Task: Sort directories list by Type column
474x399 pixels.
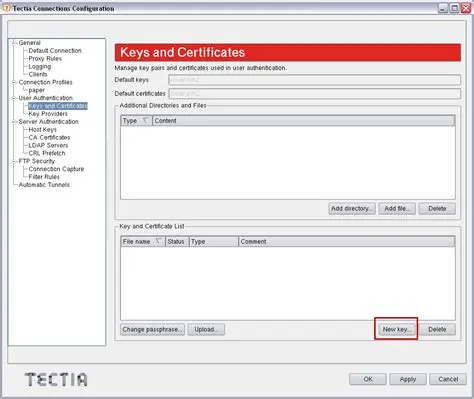Action: 136,121
